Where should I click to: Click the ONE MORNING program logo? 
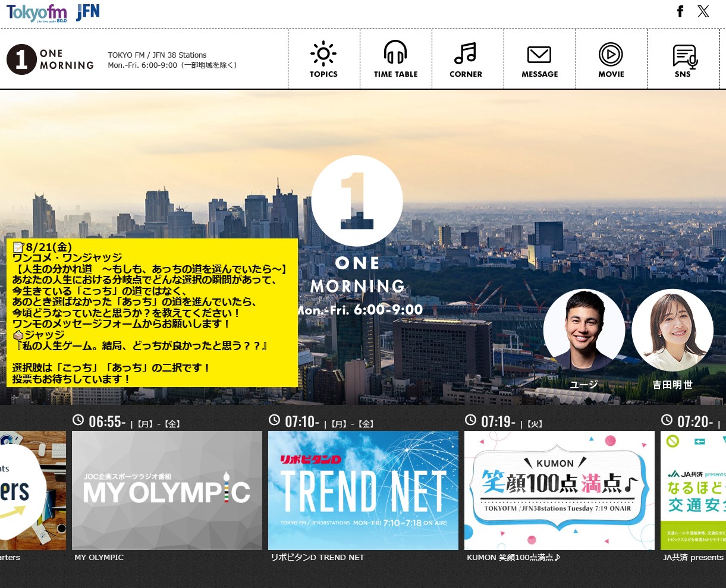click(x=51, y=59)
